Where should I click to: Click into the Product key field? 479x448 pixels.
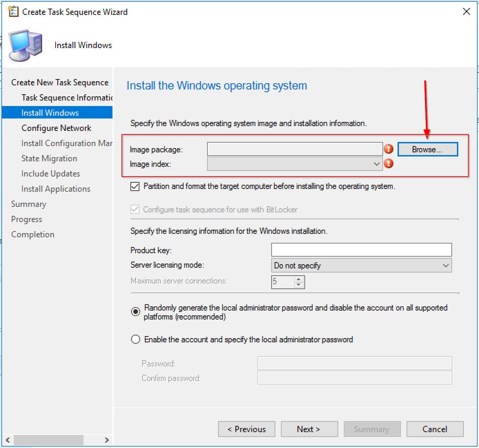[x=361, y=250]
